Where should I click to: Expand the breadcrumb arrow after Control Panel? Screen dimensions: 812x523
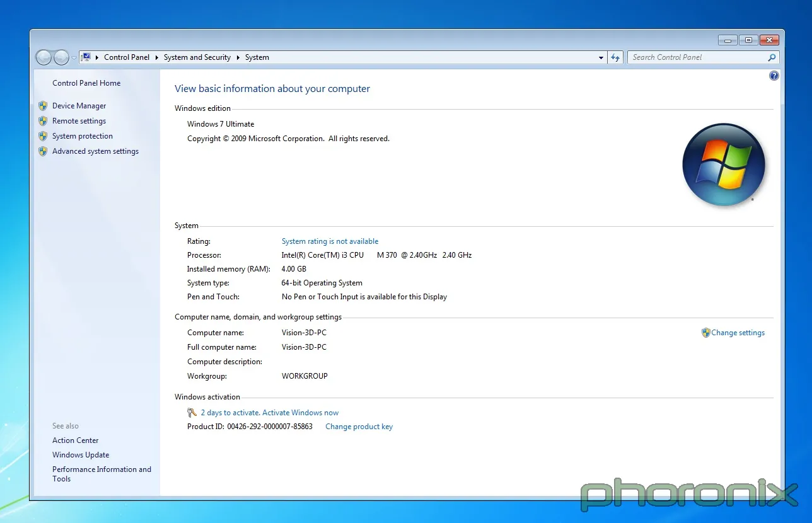pyautogui.click(x=156, y=57)
